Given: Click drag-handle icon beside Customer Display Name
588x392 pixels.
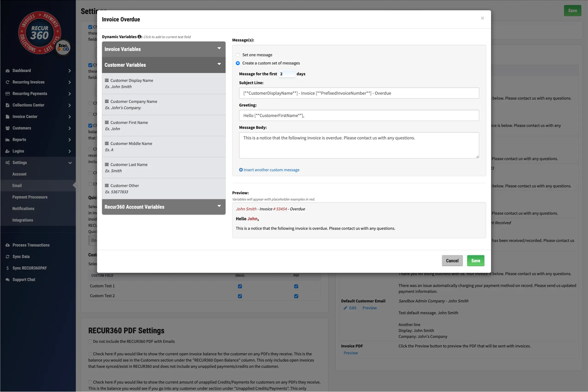Looking at the screenshot, I should pyautogui.click(x=107, y=81).
